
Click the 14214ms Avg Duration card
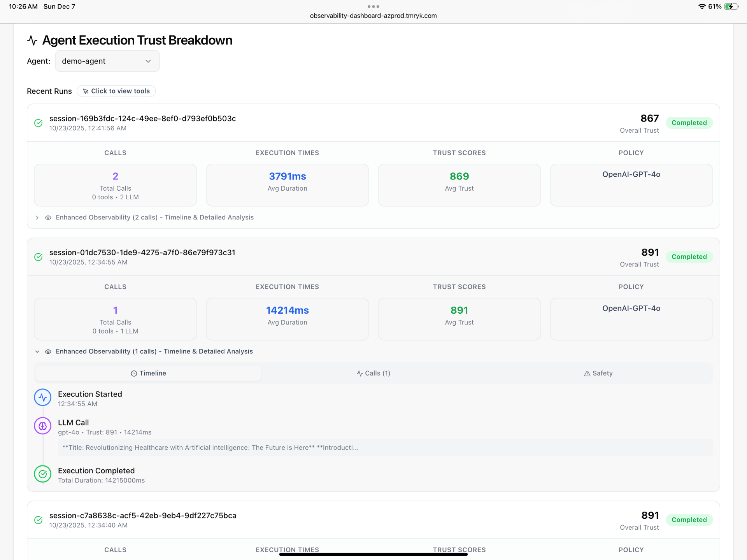[288, 319]
